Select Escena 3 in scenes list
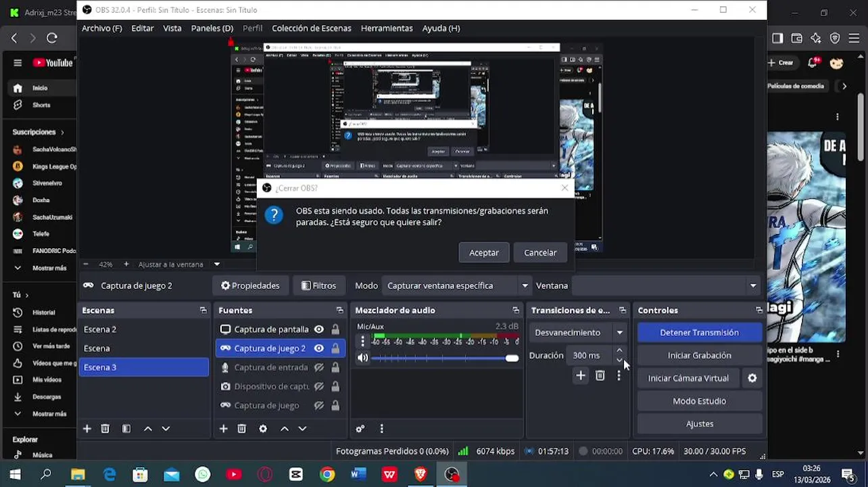Screen dimensions: 868x487 click(x=144, y=367)
